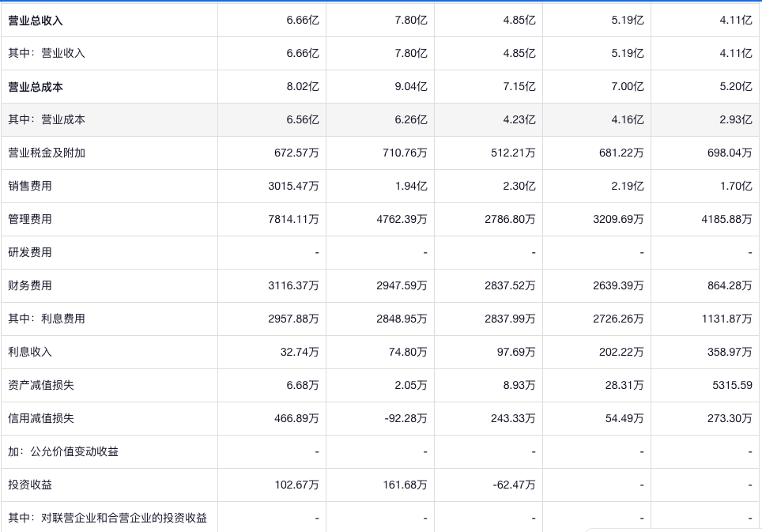Select the 加：公允价值变动收益 row label
This screenshot has width=762, height=532.
coord(63,452)
